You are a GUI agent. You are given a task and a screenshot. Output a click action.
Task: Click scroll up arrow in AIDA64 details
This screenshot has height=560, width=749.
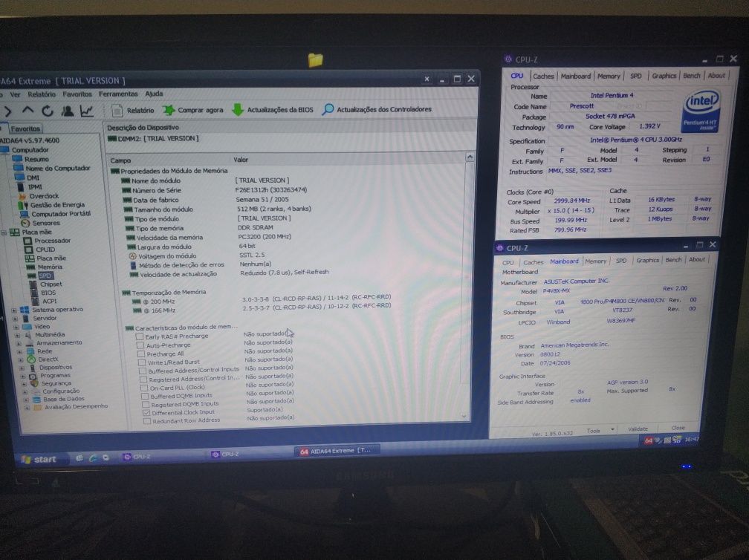470,157
